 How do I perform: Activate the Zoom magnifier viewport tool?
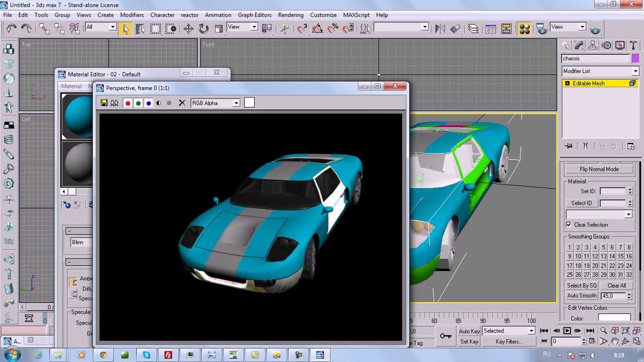click(x=603, y=331)
